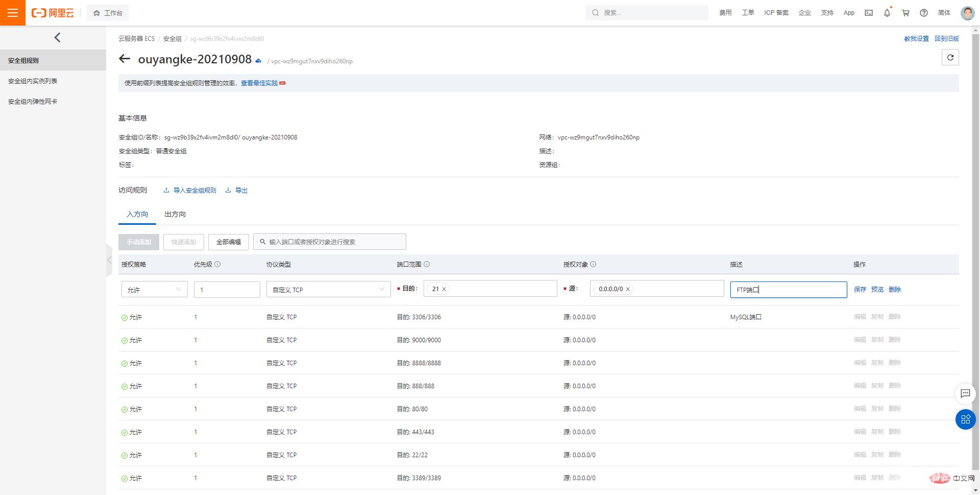
Task: Switch to the 出方向 tab
Action: point(175,214)
